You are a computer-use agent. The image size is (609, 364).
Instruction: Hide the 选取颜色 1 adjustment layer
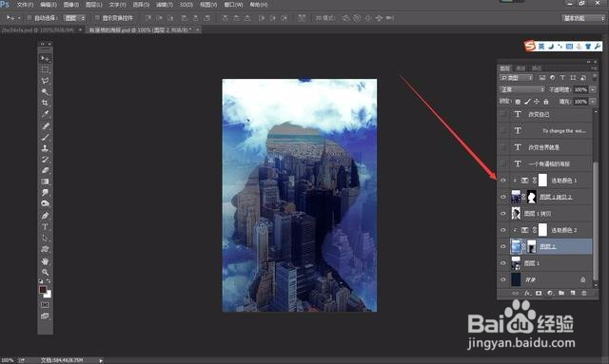tap(503, 181)
